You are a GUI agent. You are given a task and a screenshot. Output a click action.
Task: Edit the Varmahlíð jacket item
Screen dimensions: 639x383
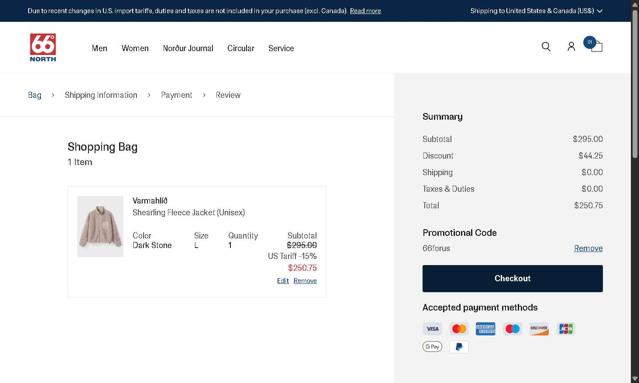282,281
